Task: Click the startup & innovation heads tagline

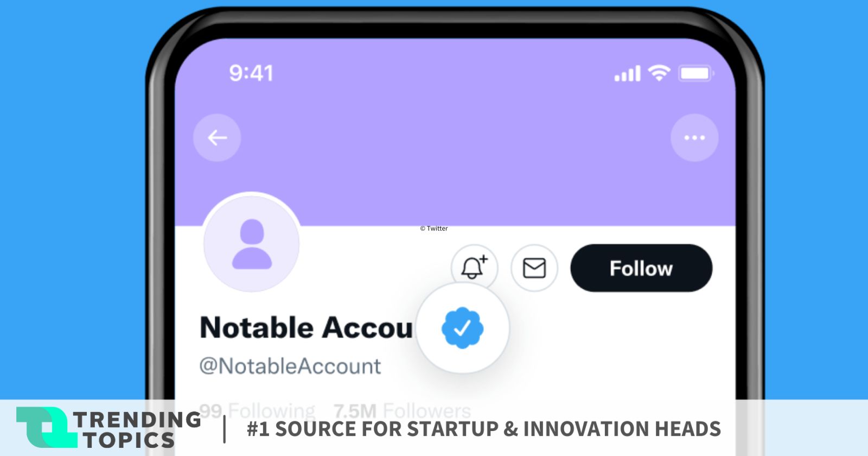Action: [483, 429]
